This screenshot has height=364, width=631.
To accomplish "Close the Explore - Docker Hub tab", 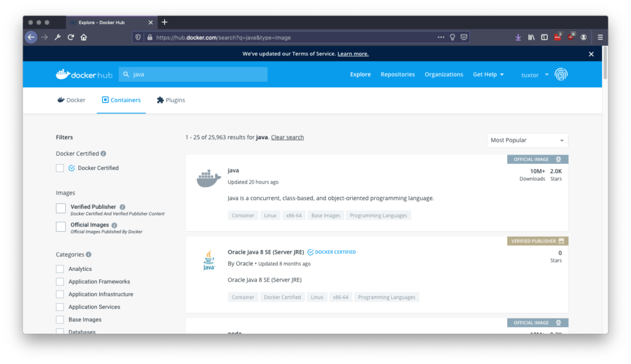I will click(150, 23).
